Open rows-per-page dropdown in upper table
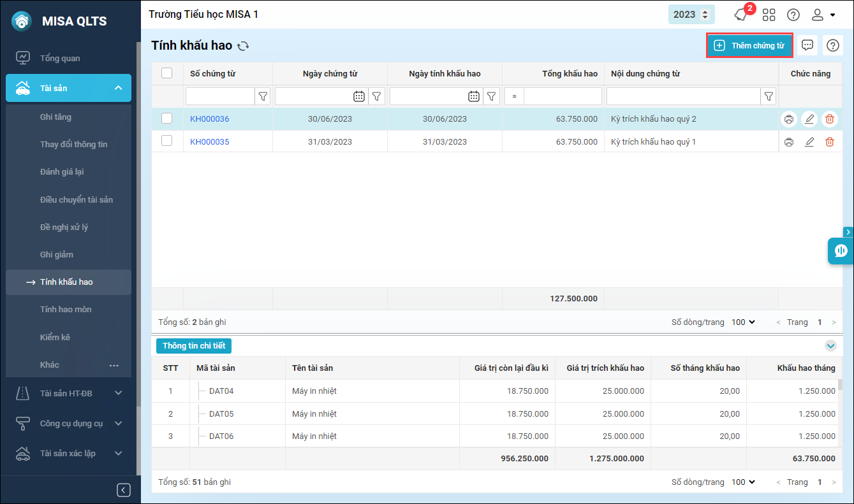Screen dimensions: 854x504 click(743, 322)
